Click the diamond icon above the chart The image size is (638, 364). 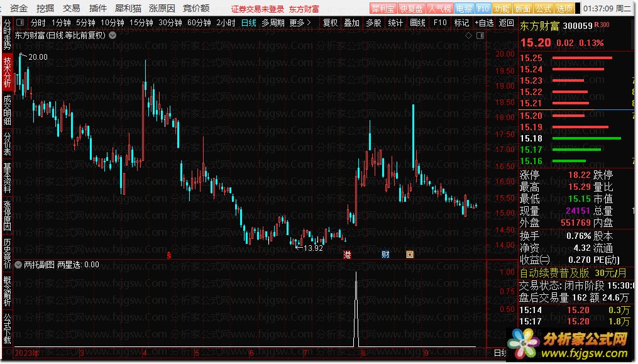(468, 35)
